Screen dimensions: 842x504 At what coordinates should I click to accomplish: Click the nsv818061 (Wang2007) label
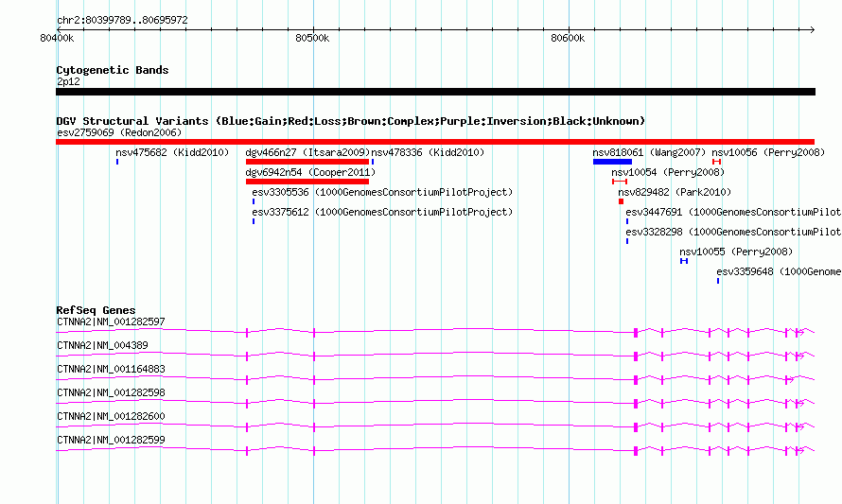(x=649, y=152)
